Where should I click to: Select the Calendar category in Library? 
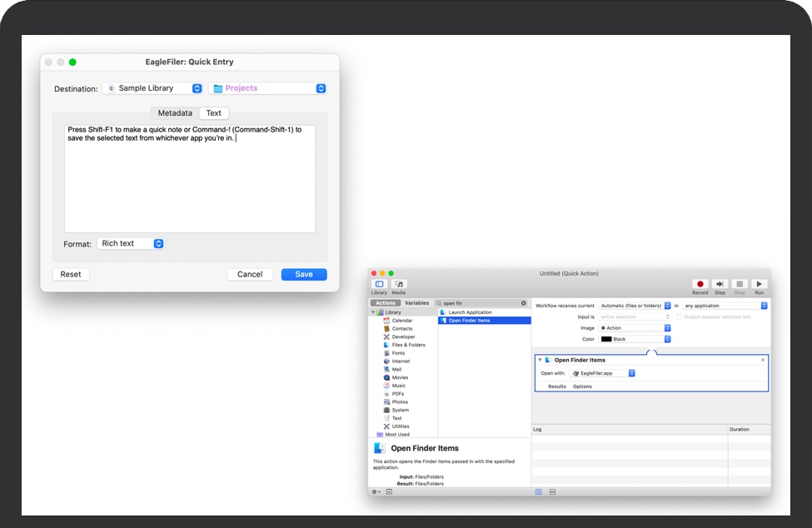point(401,321)
